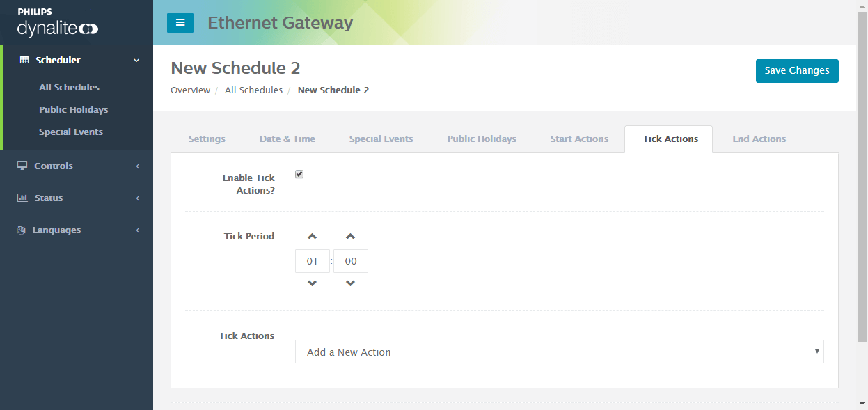Click the Save Changes button
Viewport: 868px width, 410px height.
click(797, 70)
